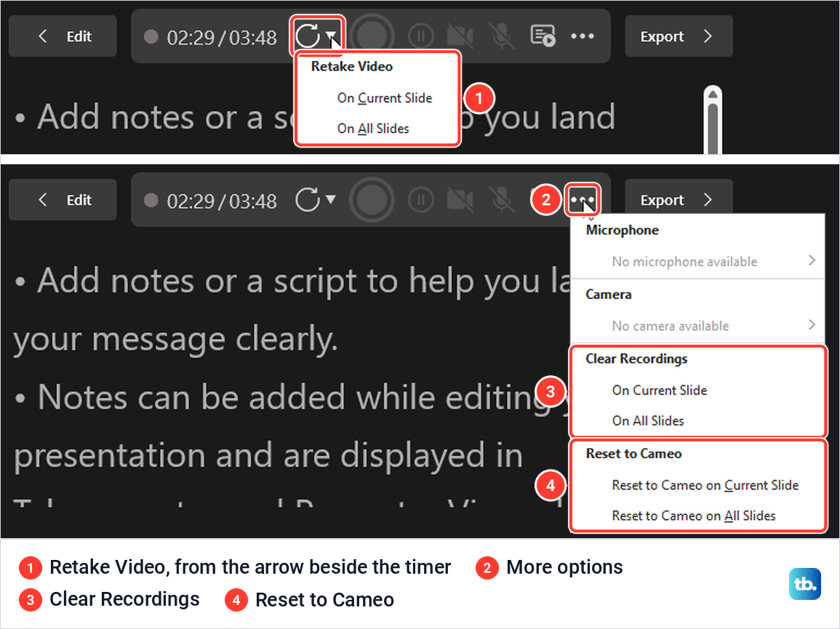Click the right chevron on the lower Export button
The width and height of the screenshot is (840, 629).
point(708,200)
